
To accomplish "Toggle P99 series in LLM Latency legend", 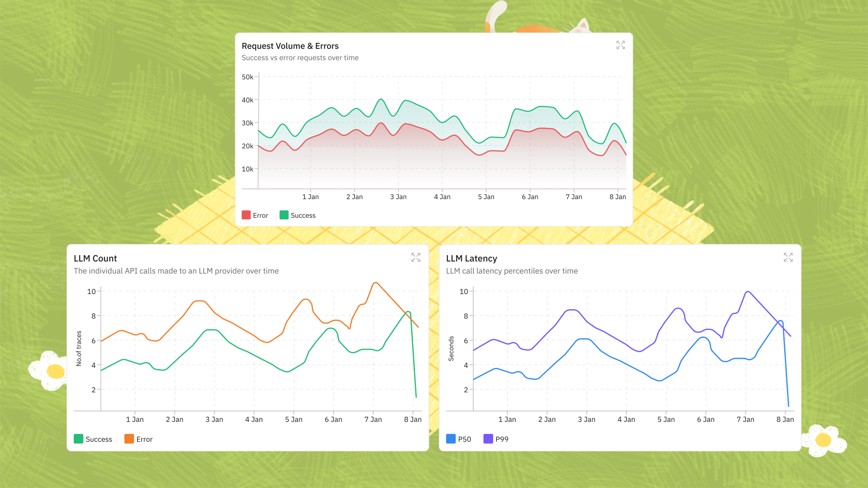I will pos(496,439).
